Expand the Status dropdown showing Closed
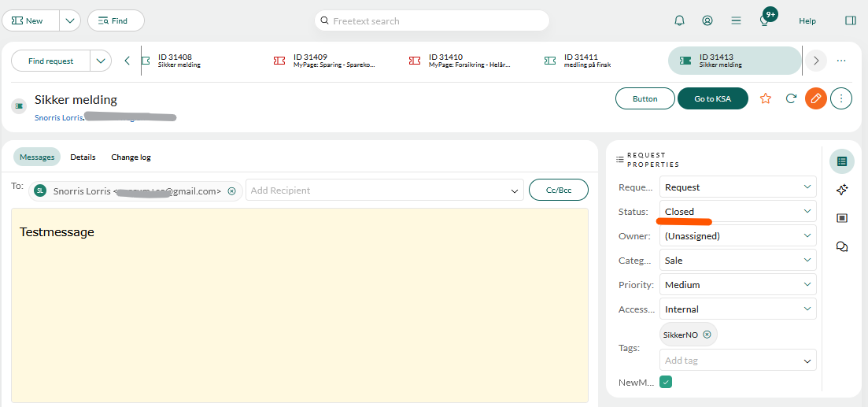Screen dimensions: 868x407 (737, 211)
